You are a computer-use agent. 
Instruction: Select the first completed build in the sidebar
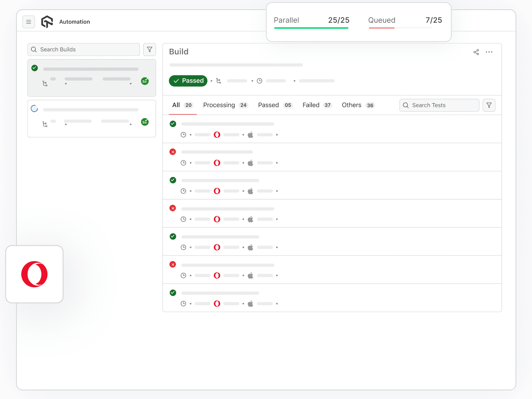click(92, 78)
